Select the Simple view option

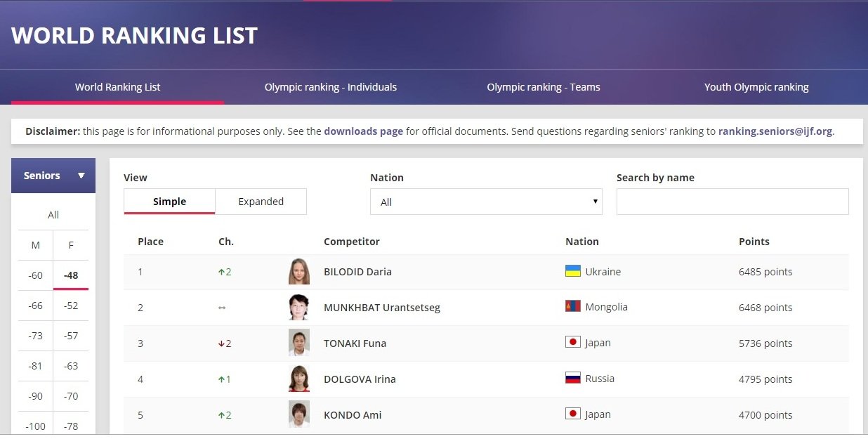click(169, 202)
